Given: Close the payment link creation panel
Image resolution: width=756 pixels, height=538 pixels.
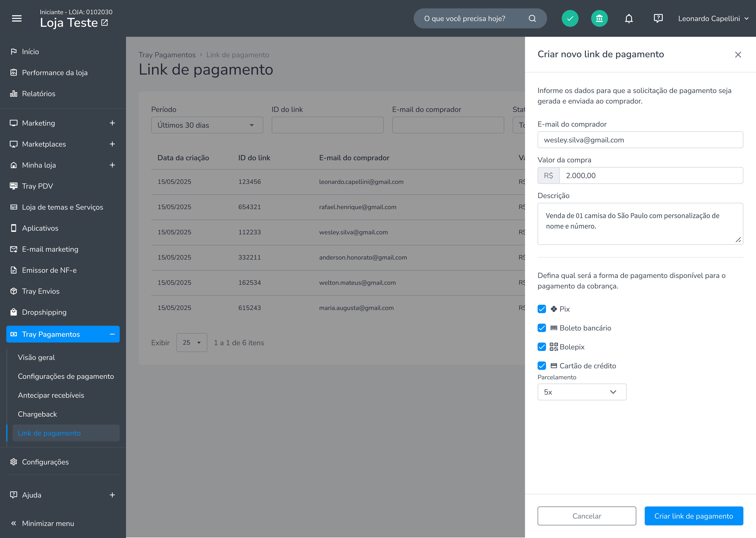Looking at the screenshot, I should (x=738, y=55).
